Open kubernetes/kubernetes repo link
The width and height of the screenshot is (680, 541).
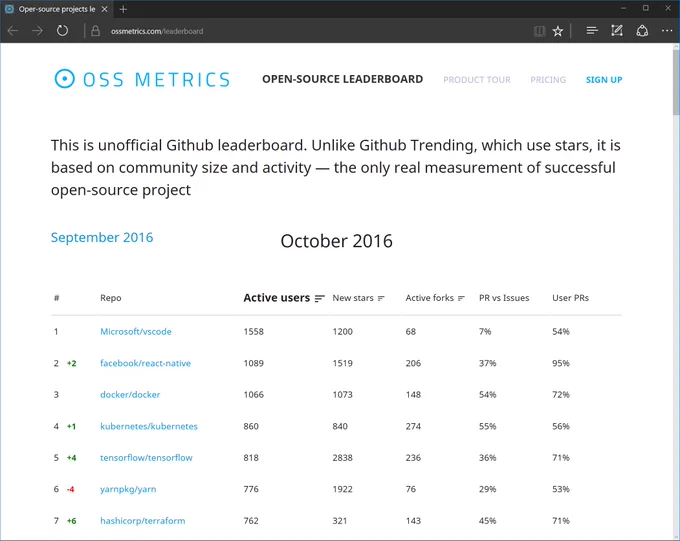point(149,426)
